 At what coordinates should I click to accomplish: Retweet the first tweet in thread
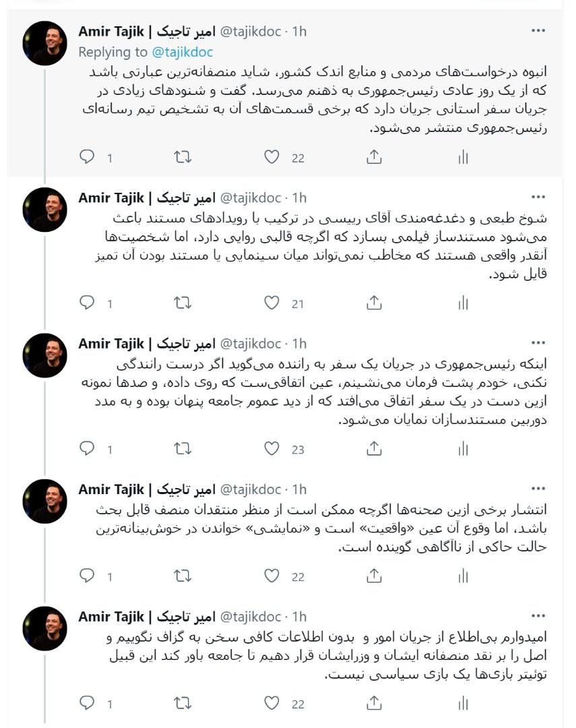click(x=183, y=157)
